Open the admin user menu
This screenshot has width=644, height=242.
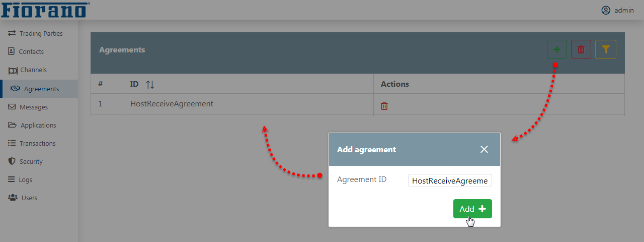[x=617, y=10]
